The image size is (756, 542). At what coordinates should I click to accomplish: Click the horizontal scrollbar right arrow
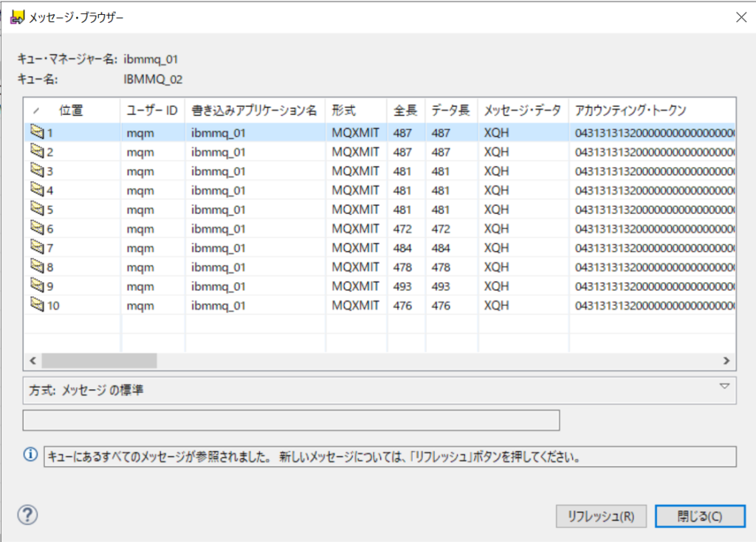pos(726,360)
